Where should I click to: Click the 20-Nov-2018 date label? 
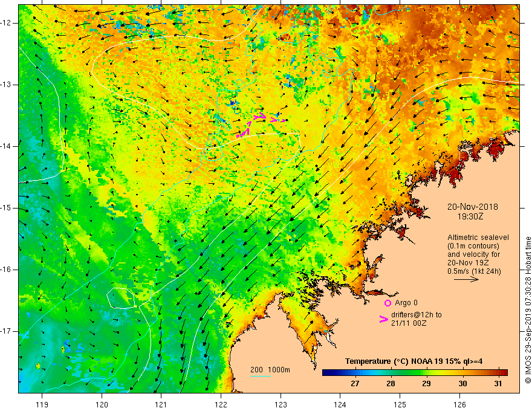[x=472, y=207]
